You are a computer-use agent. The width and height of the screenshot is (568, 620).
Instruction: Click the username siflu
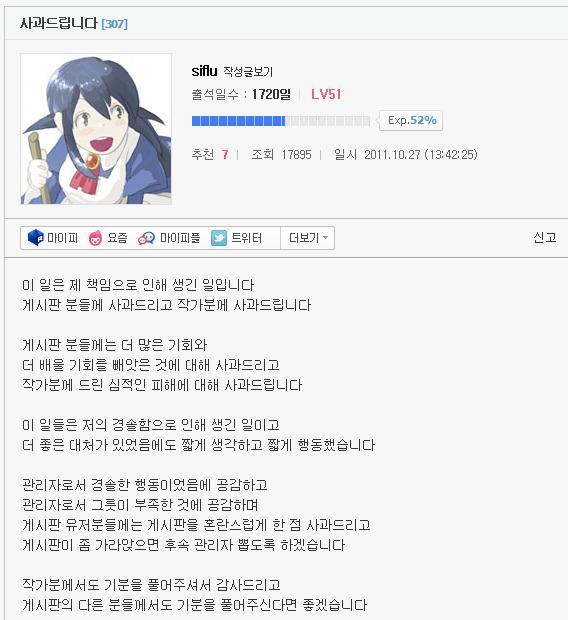tap(204, 71)
